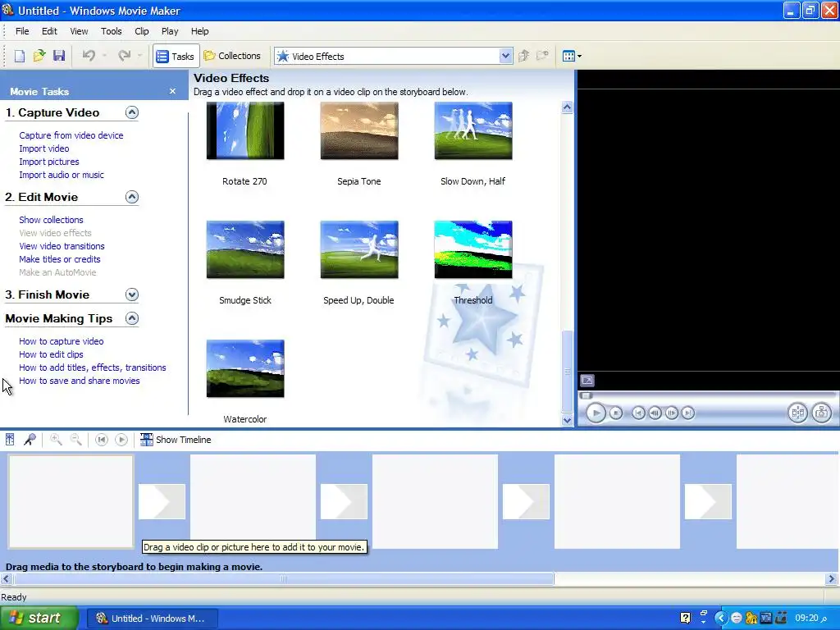Screen dimensions: 840x630
Task: Click the Show collections link
Action: pos(51,220)
